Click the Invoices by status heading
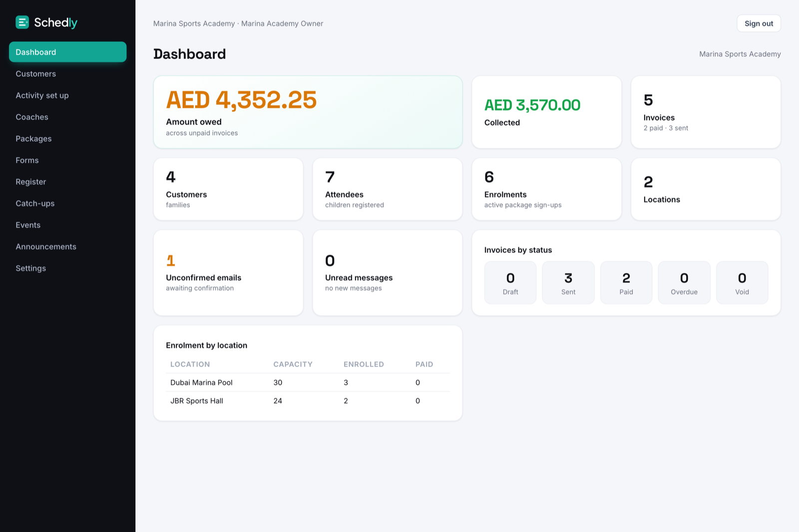Viewport: 799px width, 532px height. pyautogui.click(x=518, y=250)
